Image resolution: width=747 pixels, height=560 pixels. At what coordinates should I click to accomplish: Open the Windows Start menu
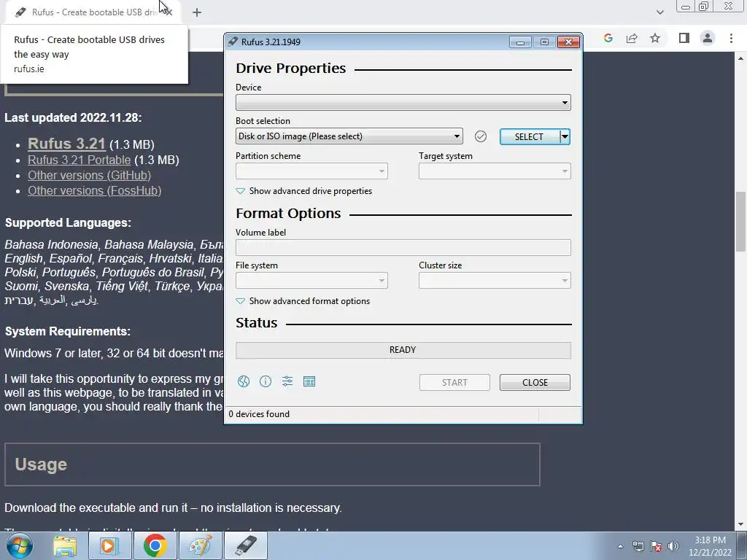pos(19,545)
